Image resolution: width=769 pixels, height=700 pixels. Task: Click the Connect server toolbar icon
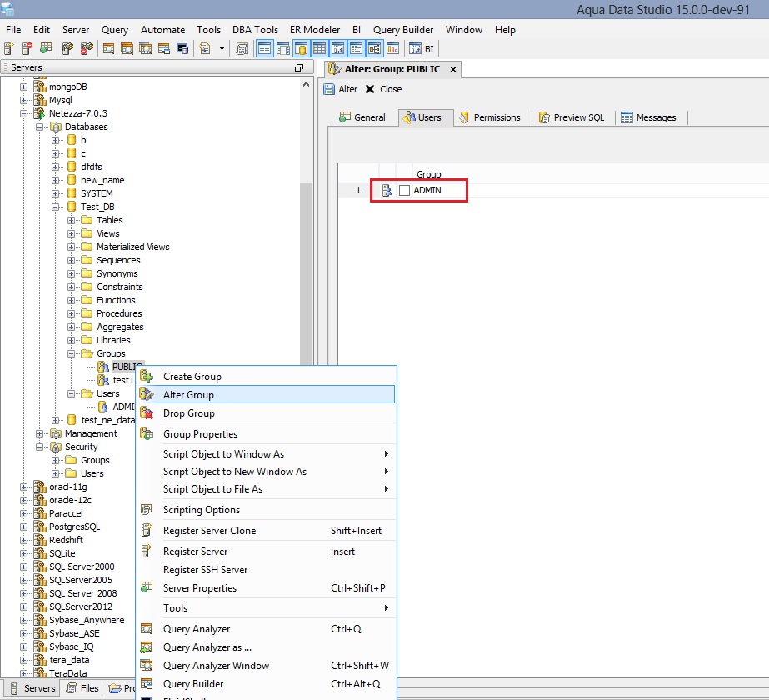coord(67,48)
